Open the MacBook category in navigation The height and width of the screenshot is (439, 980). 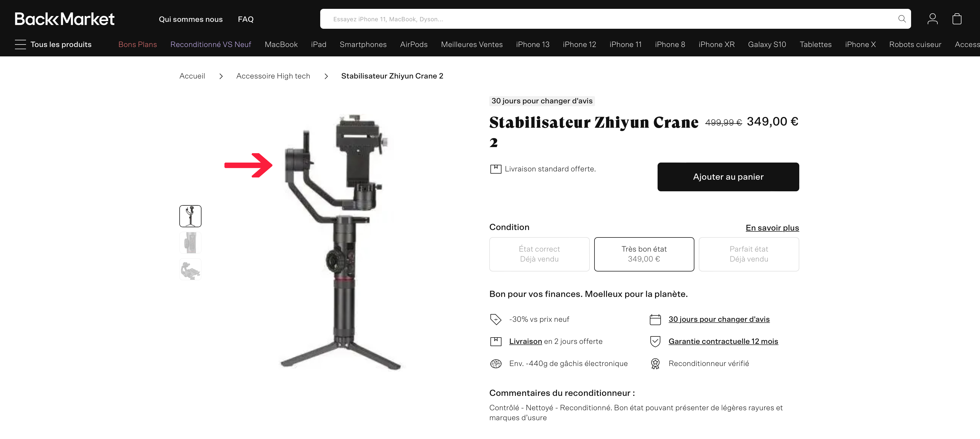coord(281,45)
